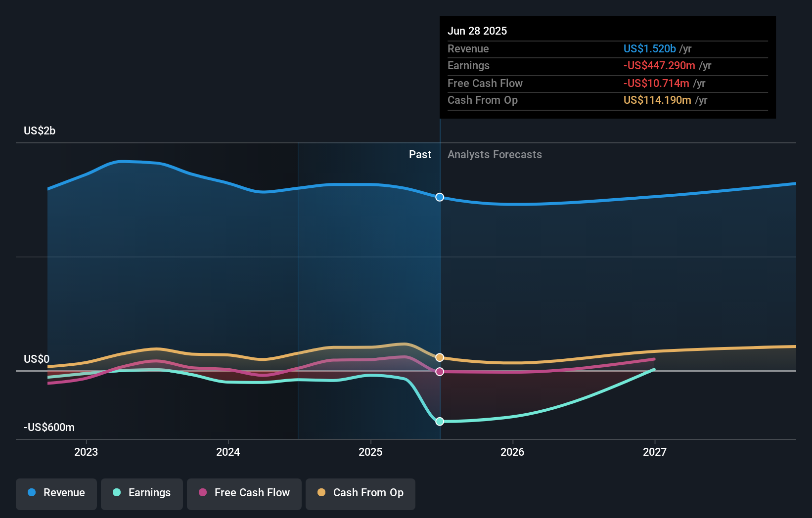Viewport: 812px width, 518px height.
Task: Click the pink Free Cash Flow marker
Action: click(x=439, y=372)
